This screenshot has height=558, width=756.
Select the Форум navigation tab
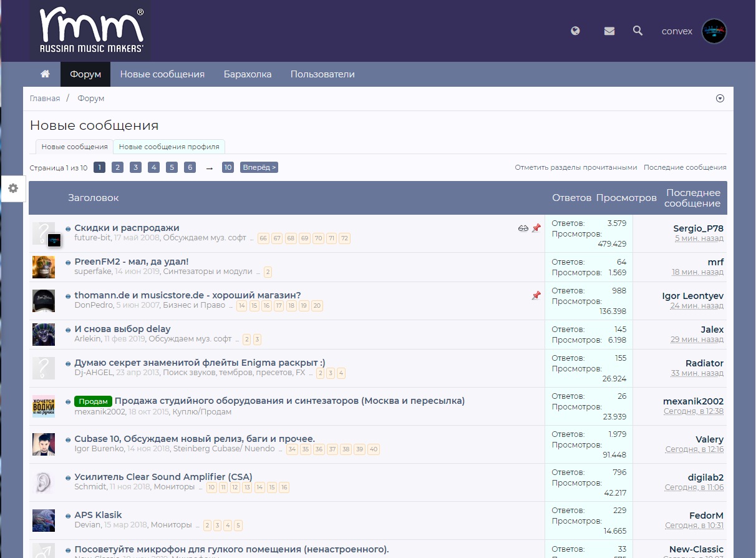[85, 74]
